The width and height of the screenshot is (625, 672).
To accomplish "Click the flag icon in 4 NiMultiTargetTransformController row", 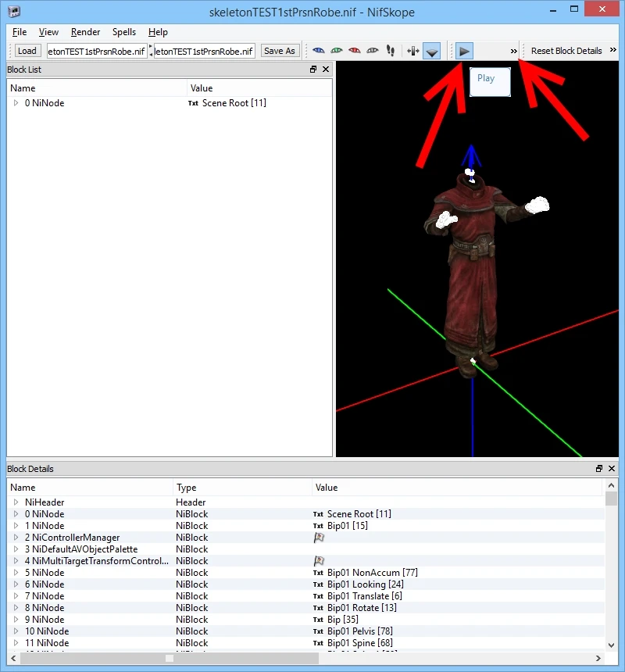I will [319, 560].
